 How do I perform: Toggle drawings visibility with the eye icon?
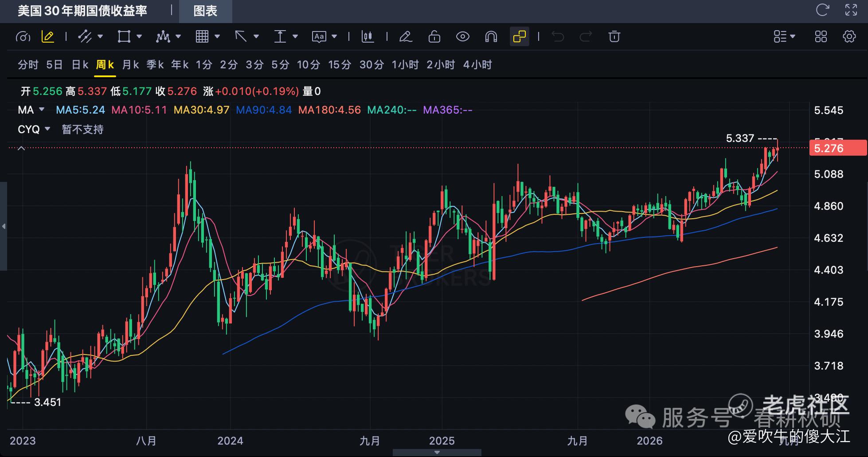463,37
